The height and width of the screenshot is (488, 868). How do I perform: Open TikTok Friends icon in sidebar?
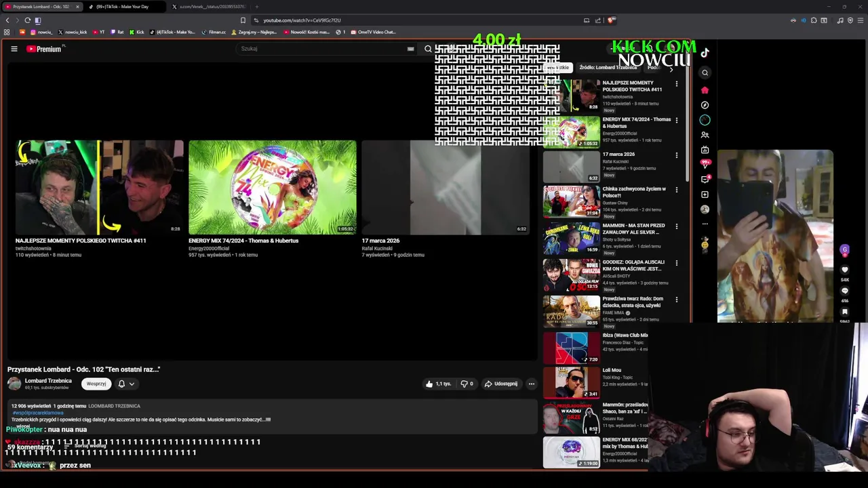pyautogui.click(x=705, y=135)
